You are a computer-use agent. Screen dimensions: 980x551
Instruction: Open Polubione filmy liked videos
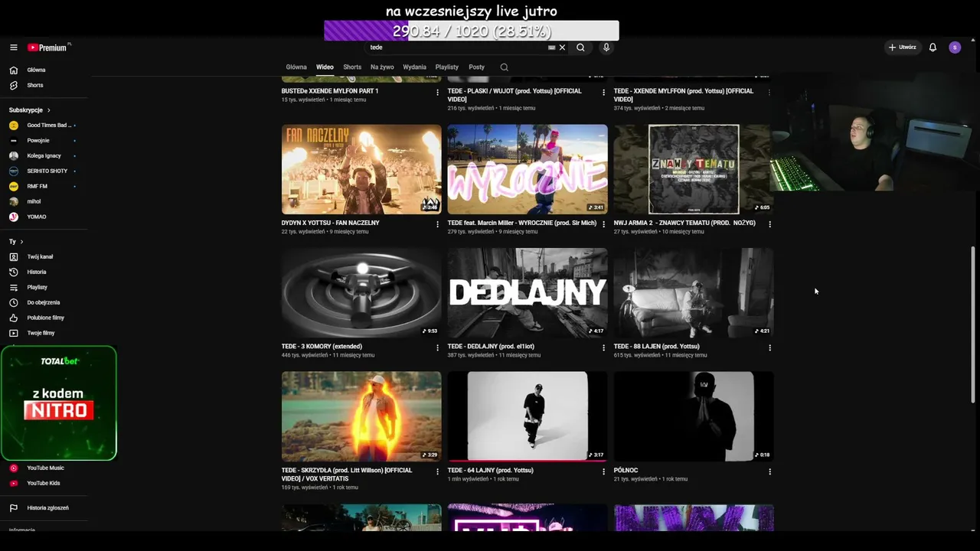(x=44, y=318)
